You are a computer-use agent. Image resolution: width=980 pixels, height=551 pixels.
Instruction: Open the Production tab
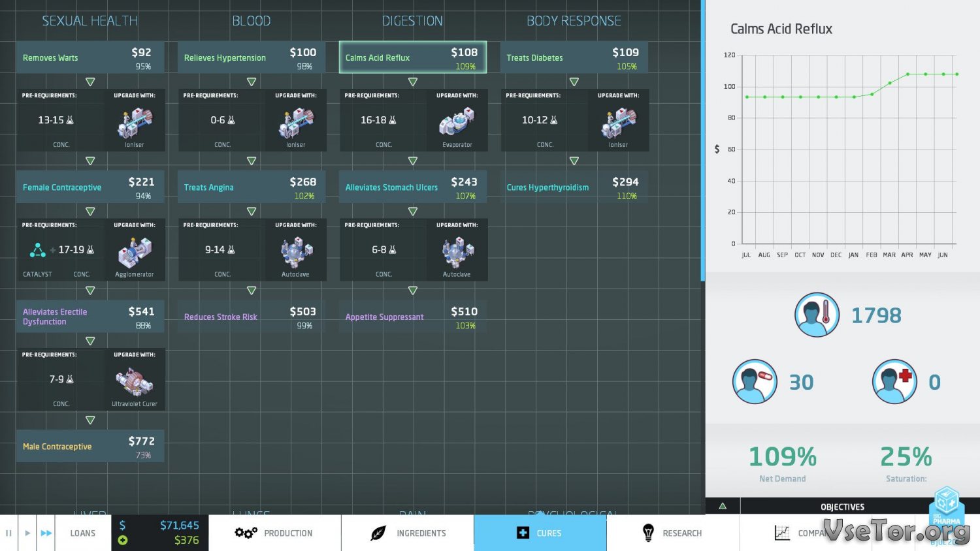274,533
